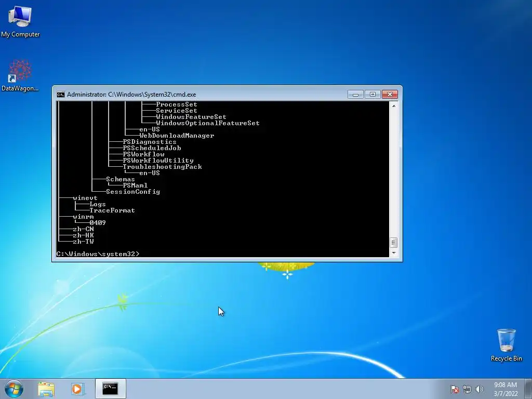Viewport: 532px width, 399px height.
Task: Click the cmd window title bar text
Action: [x=131, y=95]
